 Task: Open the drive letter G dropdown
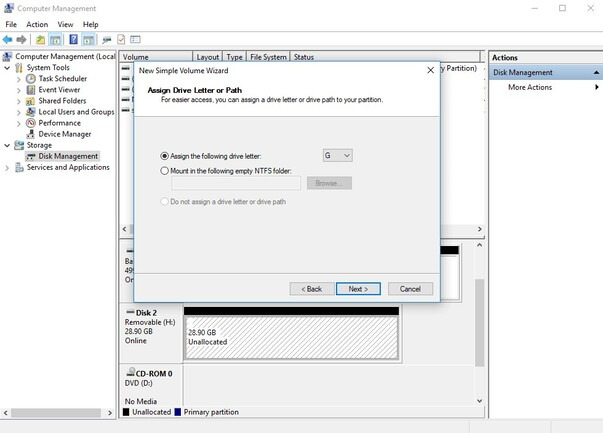click(x=337, y=155)
